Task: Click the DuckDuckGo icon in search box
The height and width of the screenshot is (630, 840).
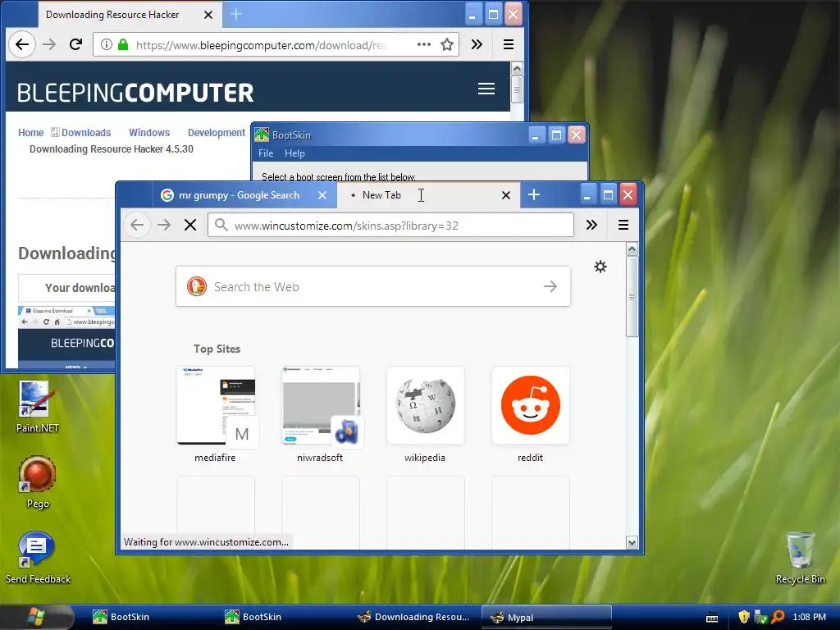Action: [197, 286]
